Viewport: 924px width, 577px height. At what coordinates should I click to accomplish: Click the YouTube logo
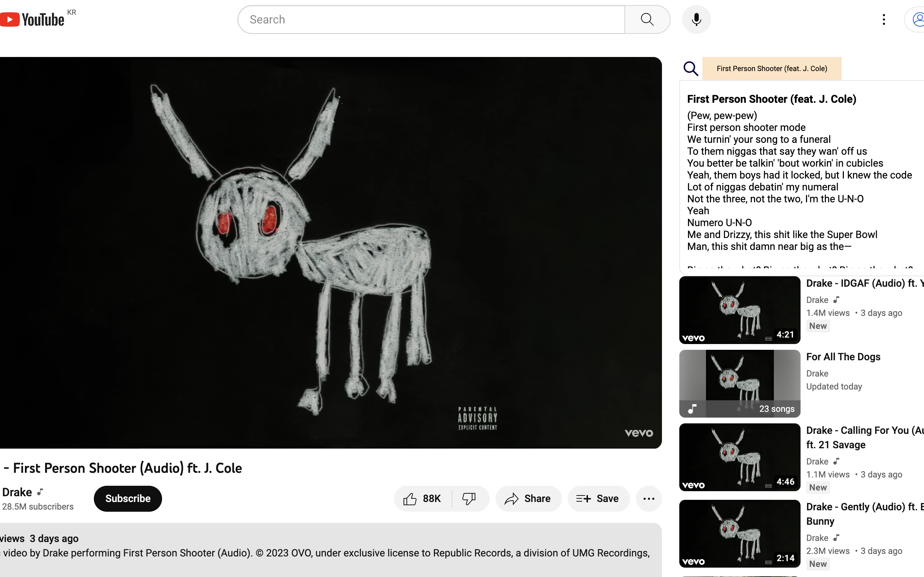[x=32, y=19]
